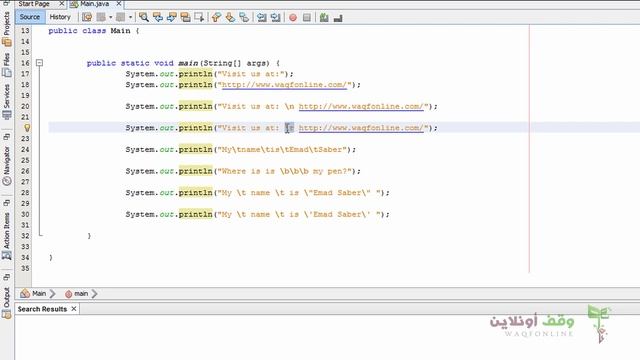The image size is (640, 360).
Task: Click the Back navigation toolbar icon
Action: 101,17
